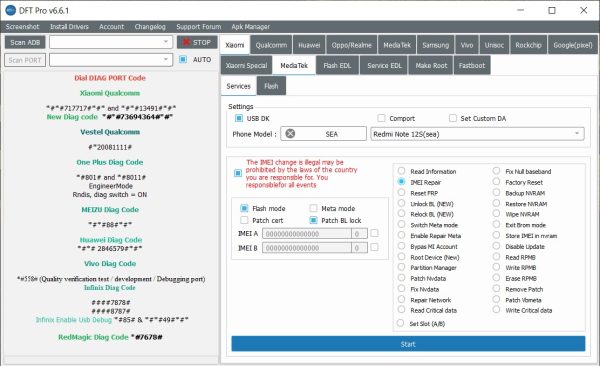Open the Changelog menu
600x366 pixels.
point(150,27)
